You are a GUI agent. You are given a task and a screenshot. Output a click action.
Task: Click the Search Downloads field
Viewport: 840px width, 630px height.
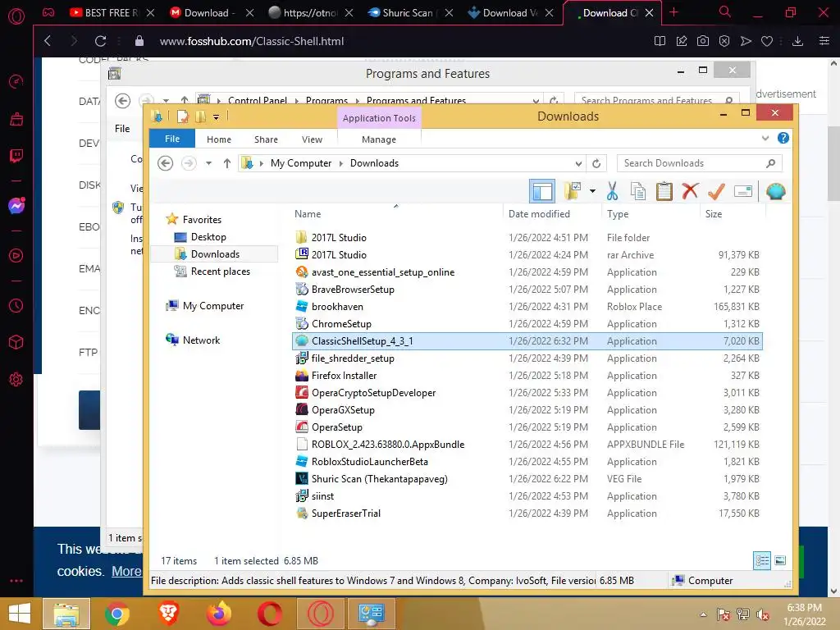[x=699, y=163]
